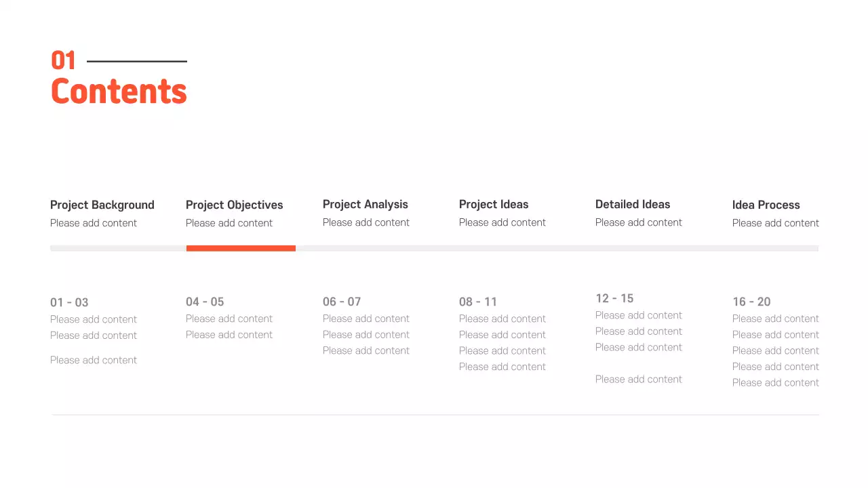Select the "Detailed Ideas" heading
The width and height of the screenshot is (868, 488).
click(x=633, y=204)
